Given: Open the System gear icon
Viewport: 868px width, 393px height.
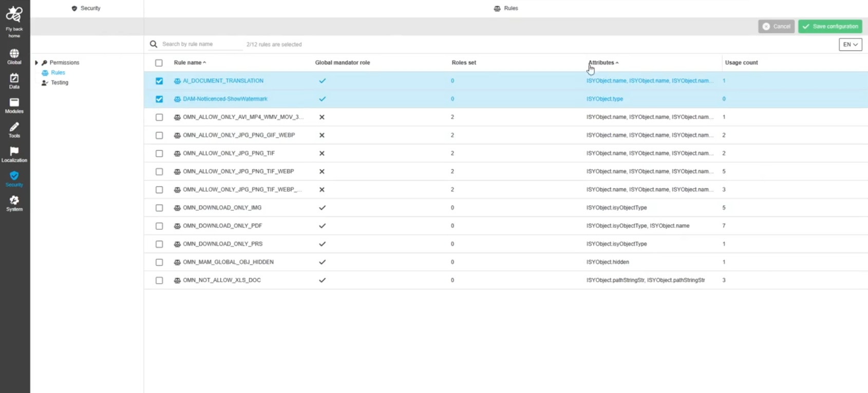Looking at the screenshot, I should 14,201.
